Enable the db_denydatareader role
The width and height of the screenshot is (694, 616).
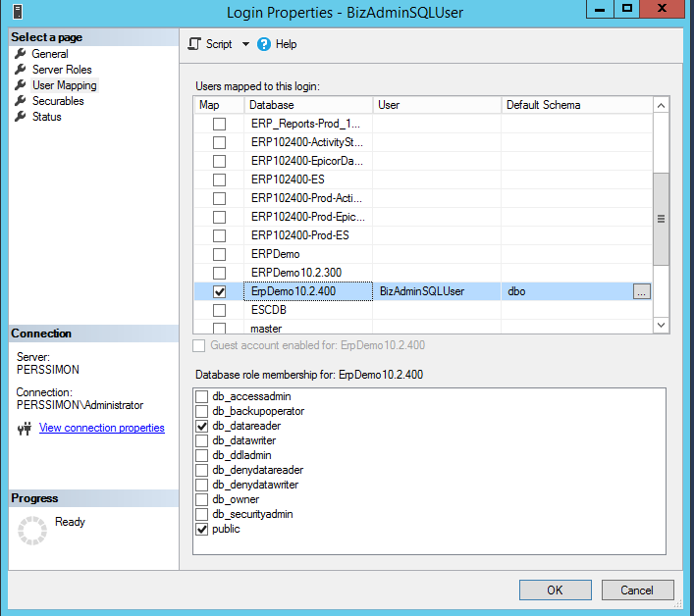(x=202, y=470)
